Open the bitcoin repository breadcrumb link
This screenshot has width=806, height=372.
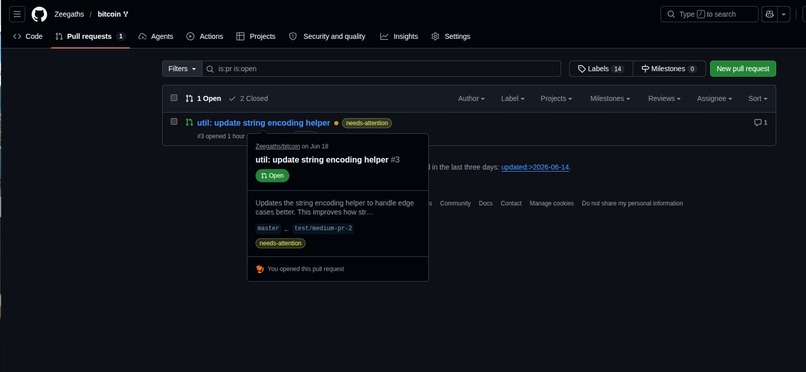109,14
